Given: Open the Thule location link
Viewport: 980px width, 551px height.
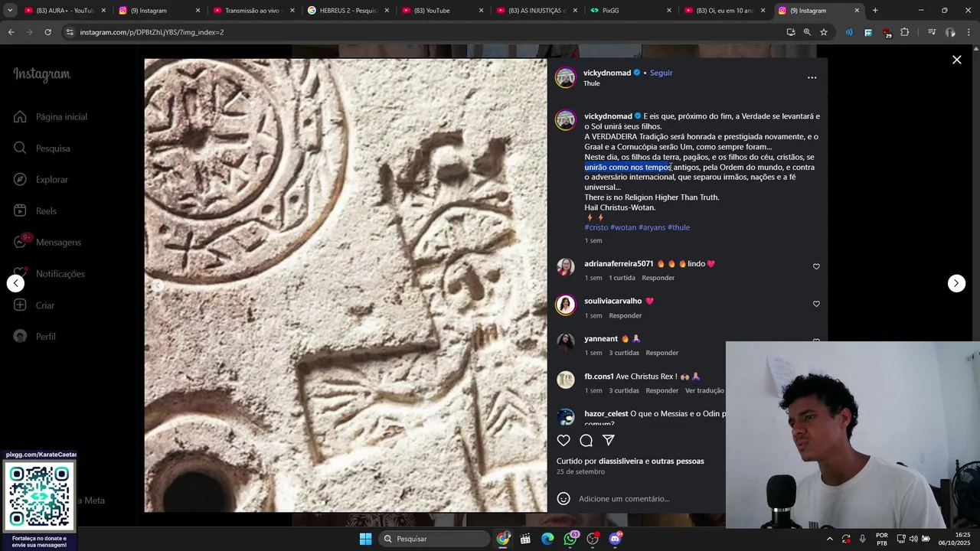Looking at the screenshot, I should click(591, 83).
